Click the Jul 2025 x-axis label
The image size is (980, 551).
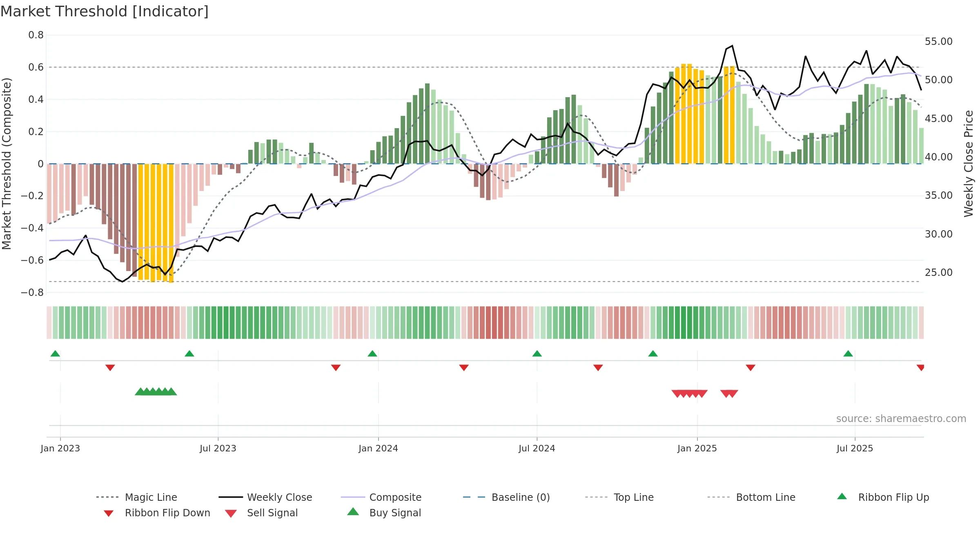tap(855, 449)
